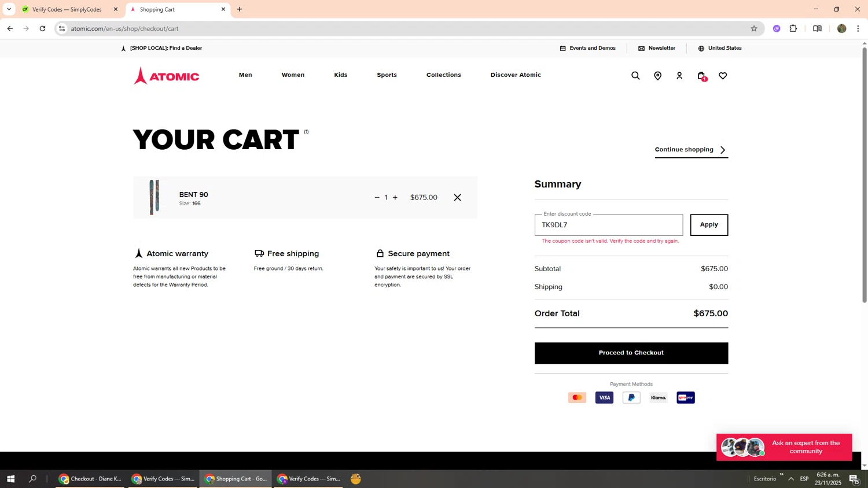
Task: Increase BENT 90 quantity with plus
Action: [395, 198]
